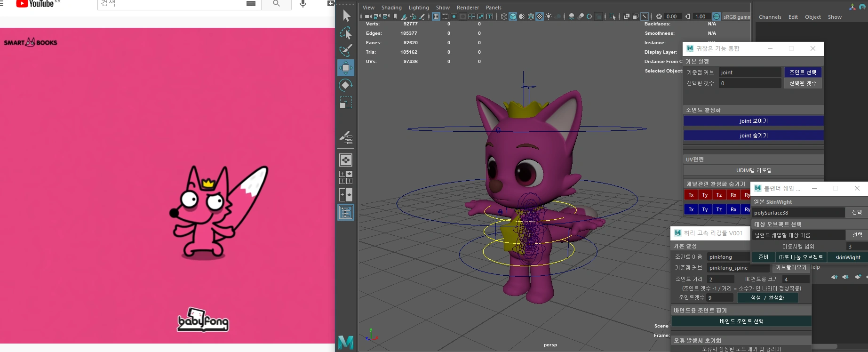
Task: Open the Lighting dropdown menu
Action: click(x=418, y=8)
